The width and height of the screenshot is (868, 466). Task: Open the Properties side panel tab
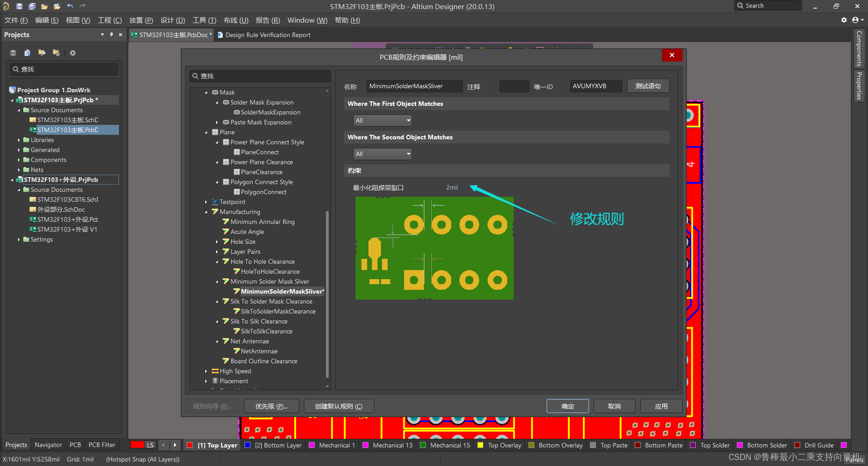[x=859, y=86]
